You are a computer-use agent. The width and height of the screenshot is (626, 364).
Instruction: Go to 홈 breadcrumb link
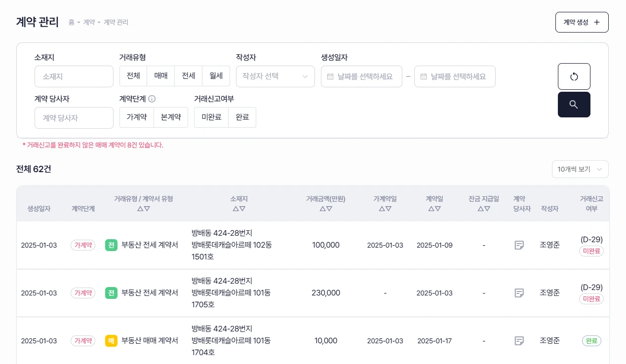click(72, 22)
